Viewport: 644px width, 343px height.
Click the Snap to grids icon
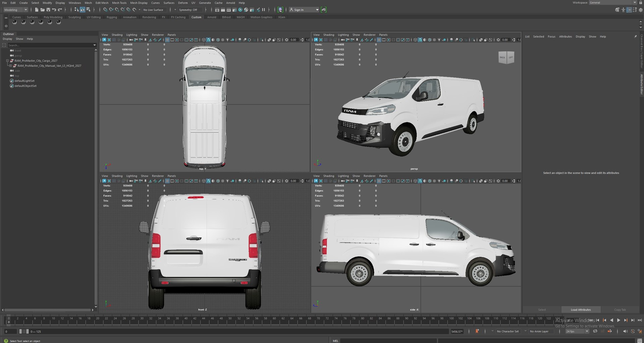pos(105,10)
